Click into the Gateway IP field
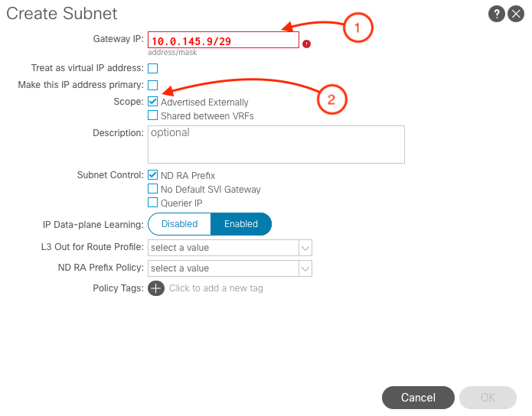This screenshot has width=532, height=416. 224,41
